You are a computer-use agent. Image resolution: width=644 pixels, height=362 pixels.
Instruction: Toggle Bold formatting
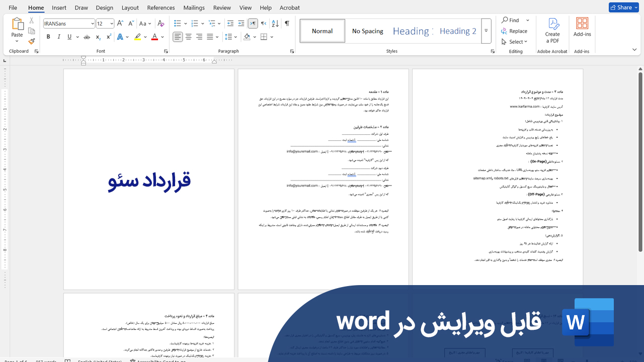(x=48, y=37)
